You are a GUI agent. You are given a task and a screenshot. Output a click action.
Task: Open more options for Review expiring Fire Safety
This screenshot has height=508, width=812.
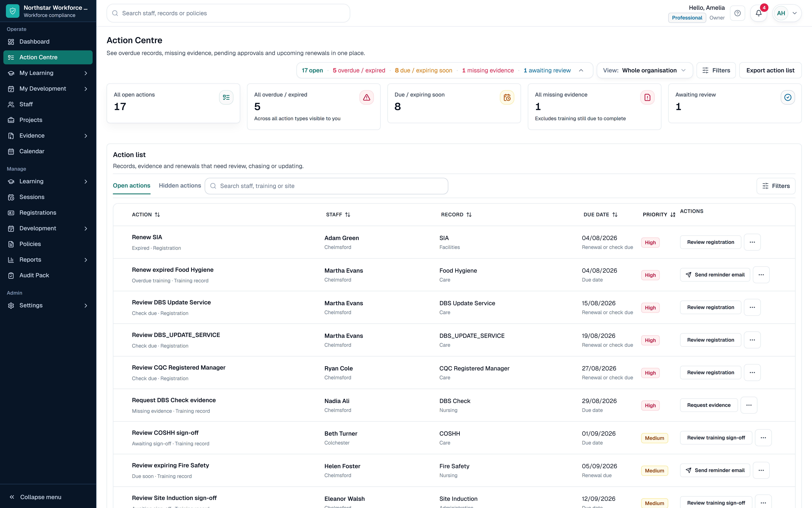coord(761,470)
